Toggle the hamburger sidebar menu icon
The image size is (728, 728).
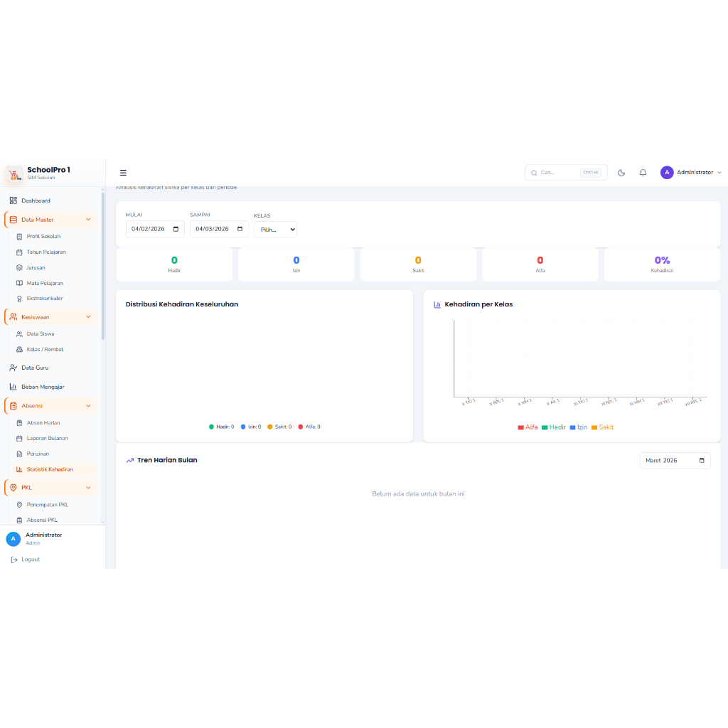[x=123, y=173]
